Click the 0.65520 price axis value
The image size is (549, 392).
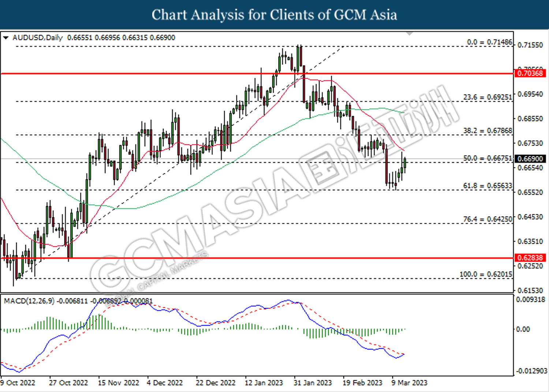click(530, 192)
